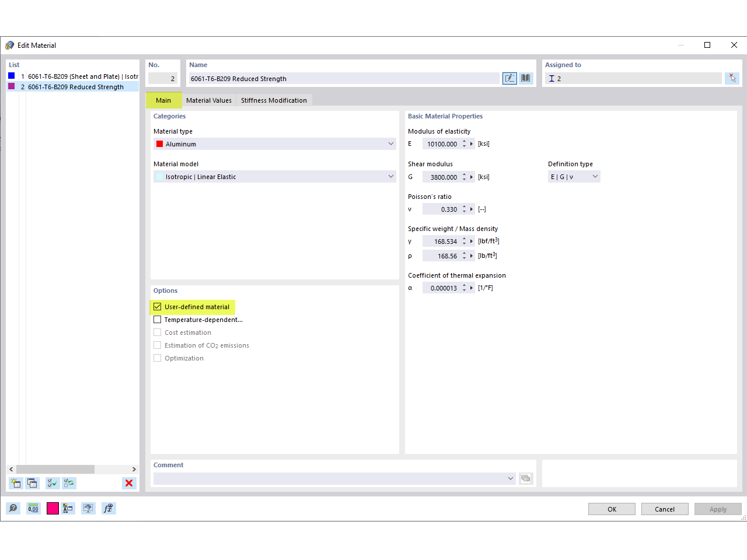Click the material No. field showing 2
747x560 pixels.
(162, 79)
